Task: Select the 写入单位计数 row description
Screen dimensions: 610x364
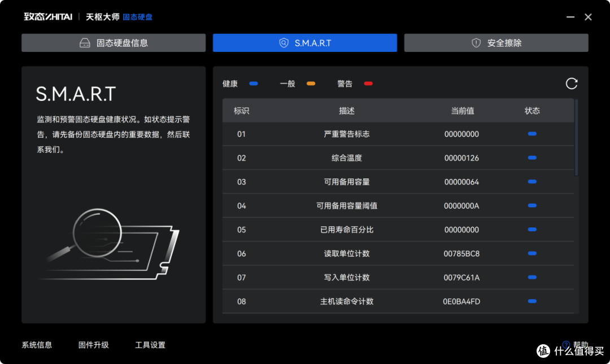Action: point(347,278)
